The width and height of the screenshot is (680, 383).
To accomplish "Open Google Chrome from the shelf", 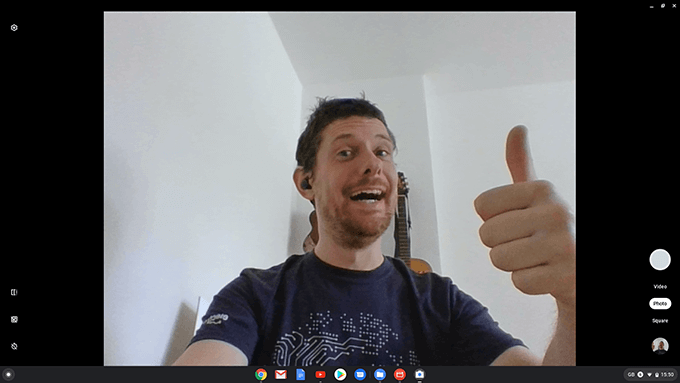I will 261,374.
